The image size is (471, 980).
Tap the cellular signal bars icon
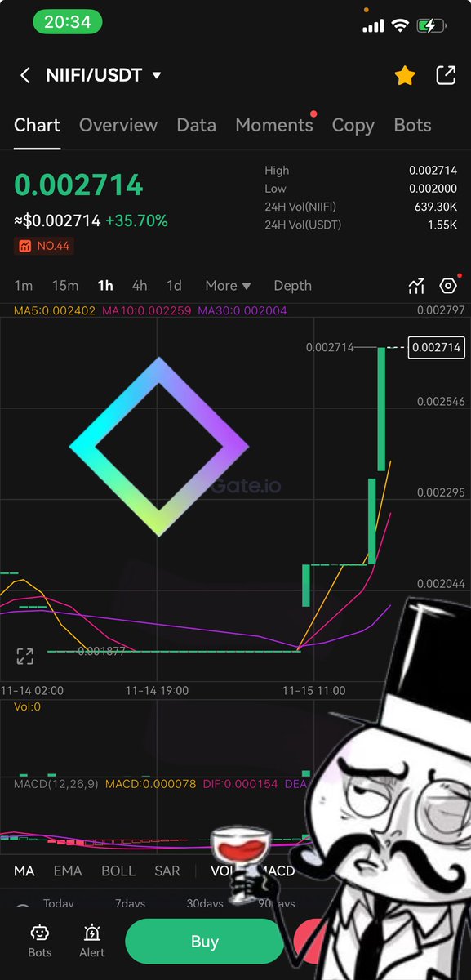tap(373, 26)
